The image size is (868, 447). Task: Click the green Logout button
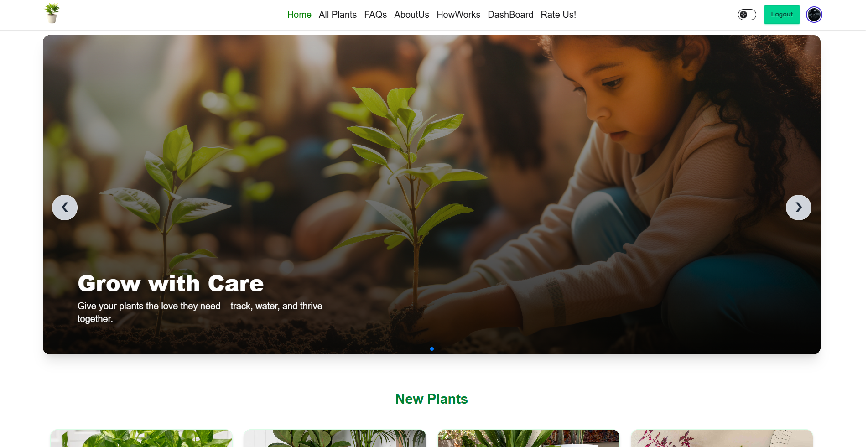pyautogui.click(x=782, y=15)
